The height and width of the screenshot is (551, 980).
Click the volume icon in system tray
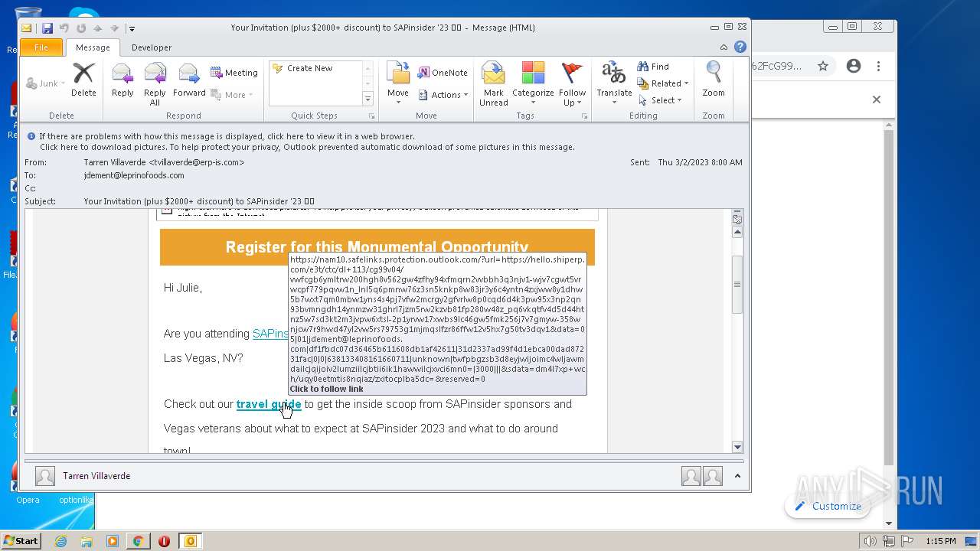coord(870,541)
